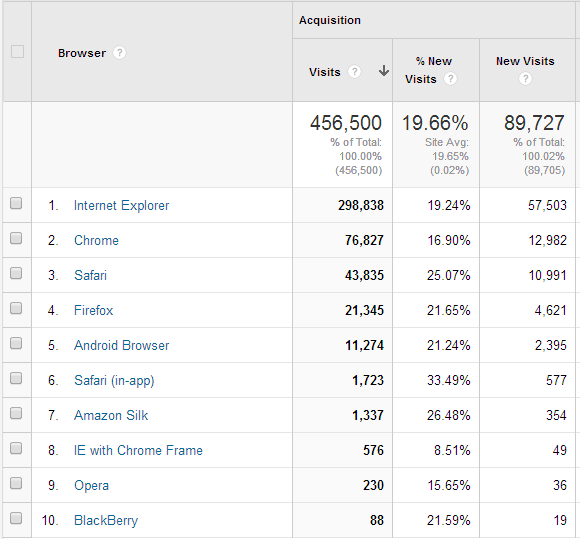Select the 88 visits cell
This screenshot has width=580, height=539.
tap(377, 521)
